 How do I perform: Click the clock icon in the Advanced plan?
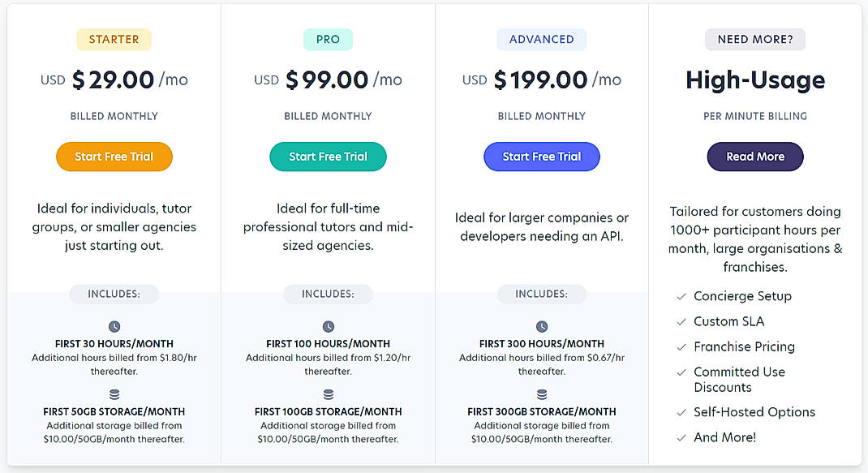point(541,326)
